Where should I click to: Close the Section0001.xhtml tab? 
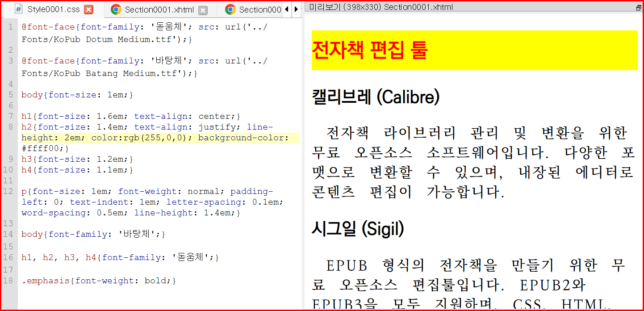click(203, 10)
